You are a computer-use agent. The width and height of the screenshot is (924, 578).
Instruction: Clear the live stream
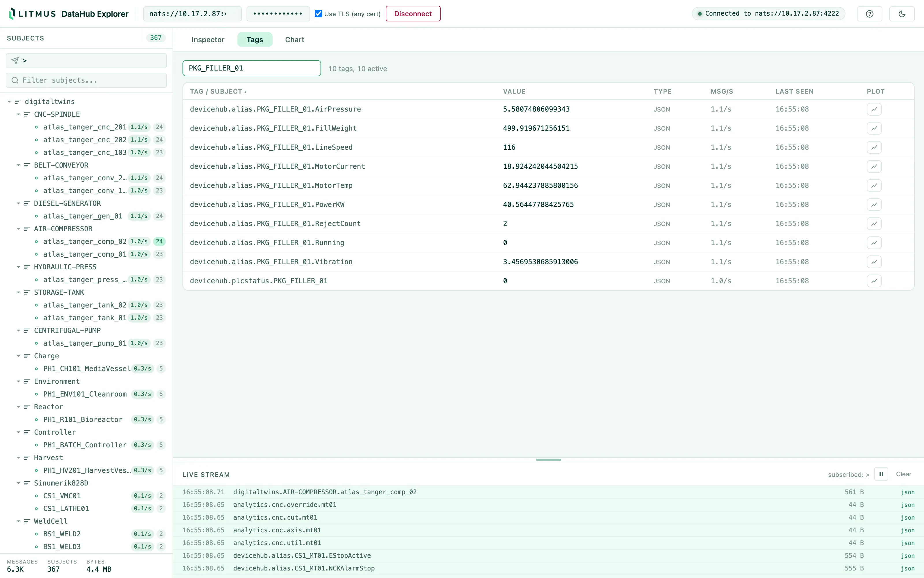[903, 474]
